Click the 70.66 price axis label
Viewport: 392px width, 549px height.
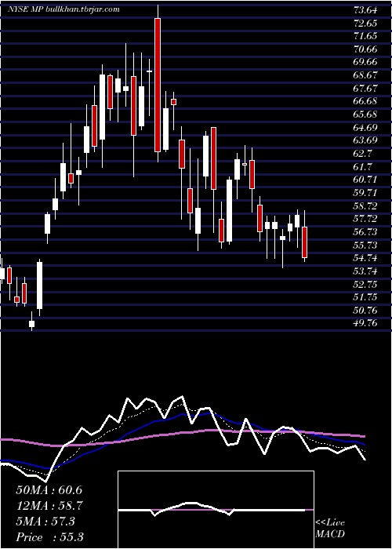point(365,49)
